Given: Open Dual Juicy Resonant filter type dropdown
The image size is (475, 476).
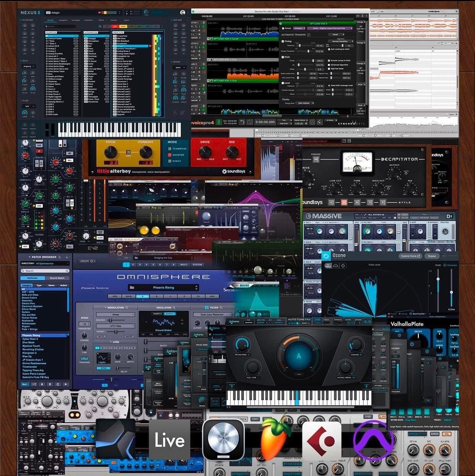Looking at the screenshot, I should [212, 315].
